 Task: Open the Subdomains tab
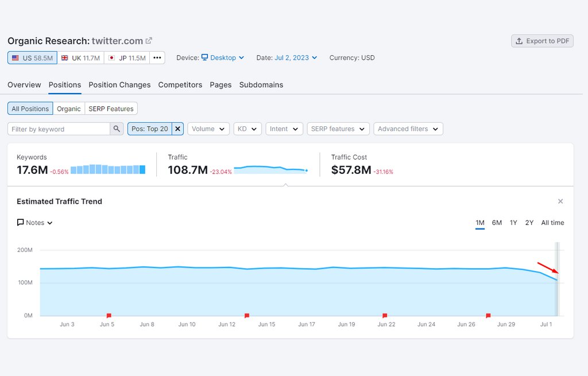261,85
